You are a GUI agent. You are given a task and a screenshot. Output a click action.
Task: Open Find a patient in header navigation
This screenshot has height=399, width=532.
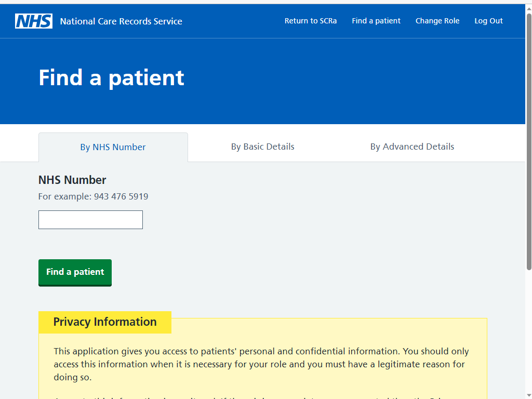pyautogui.click(x=376, y=21)
